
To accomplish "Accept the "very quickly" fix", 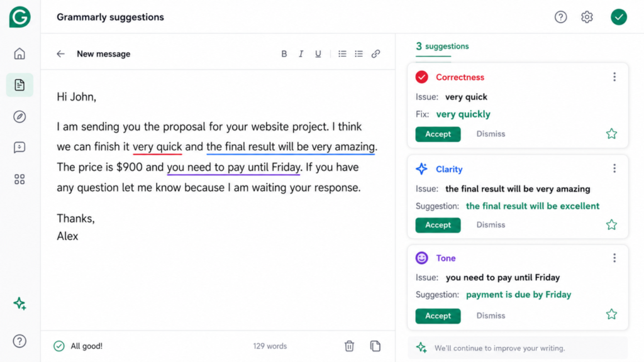I will (438, 134).
